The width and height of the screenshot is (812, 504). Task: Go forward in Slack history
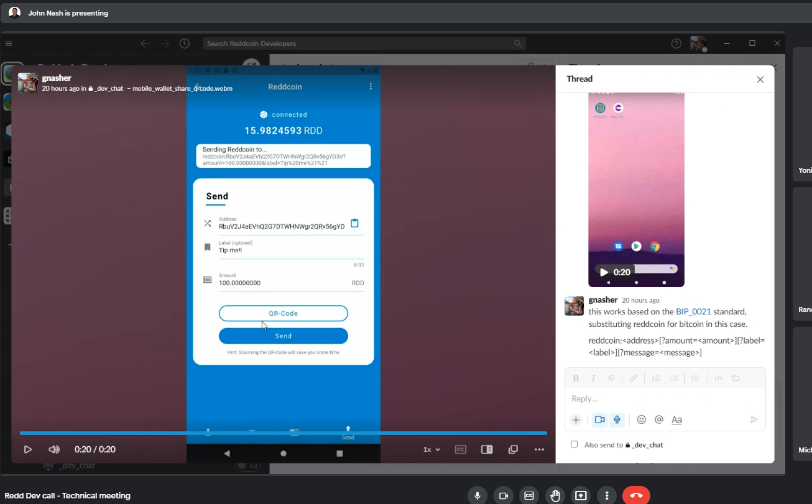click(x=165, y=44)
